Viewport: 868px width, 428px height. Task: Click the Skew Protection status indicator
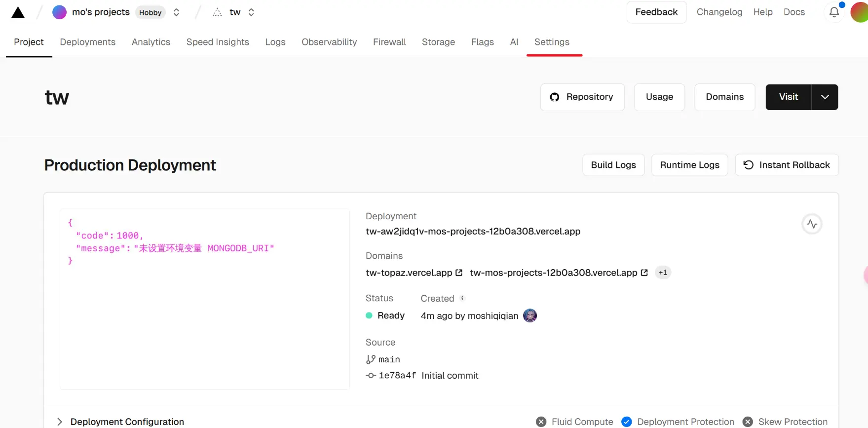[x=748, y=422]
